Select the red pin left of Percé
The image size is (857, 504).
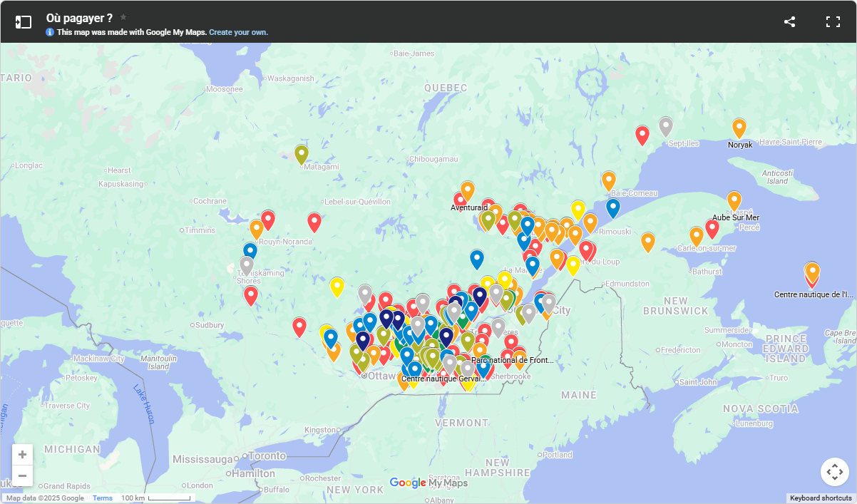(x=712, y=229)
